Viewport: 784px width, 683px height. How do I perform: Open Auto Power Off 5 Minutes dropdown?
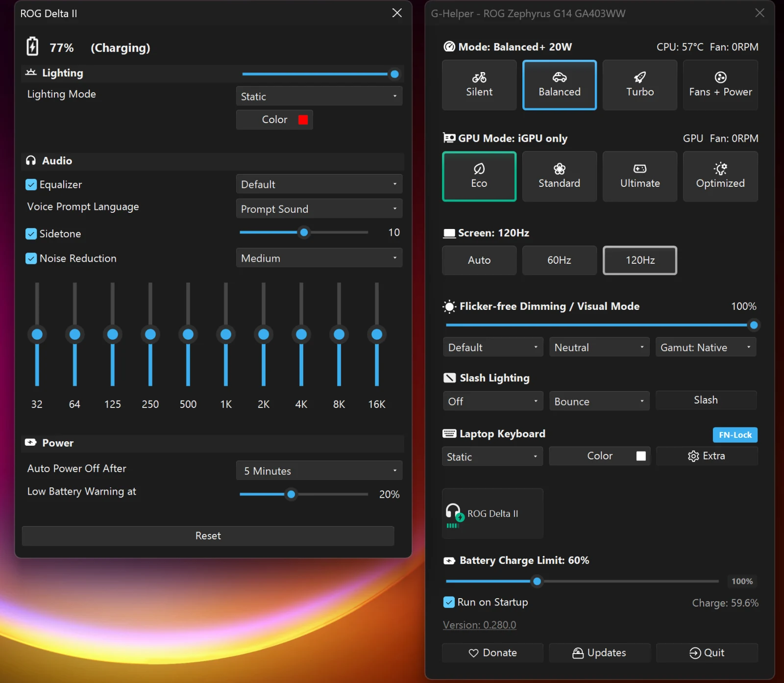(319, 471)
